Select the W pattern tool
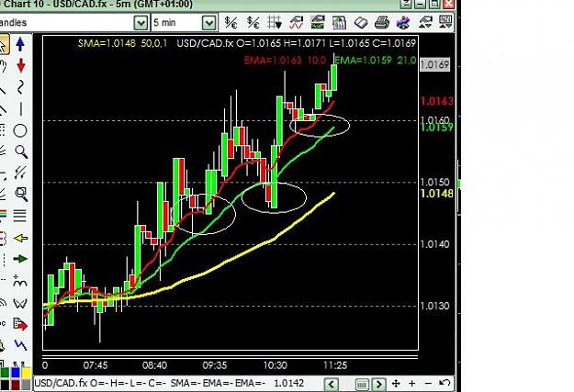Viewport: 574px width, 392px height. pyautogui.click(x=20, y=304)
